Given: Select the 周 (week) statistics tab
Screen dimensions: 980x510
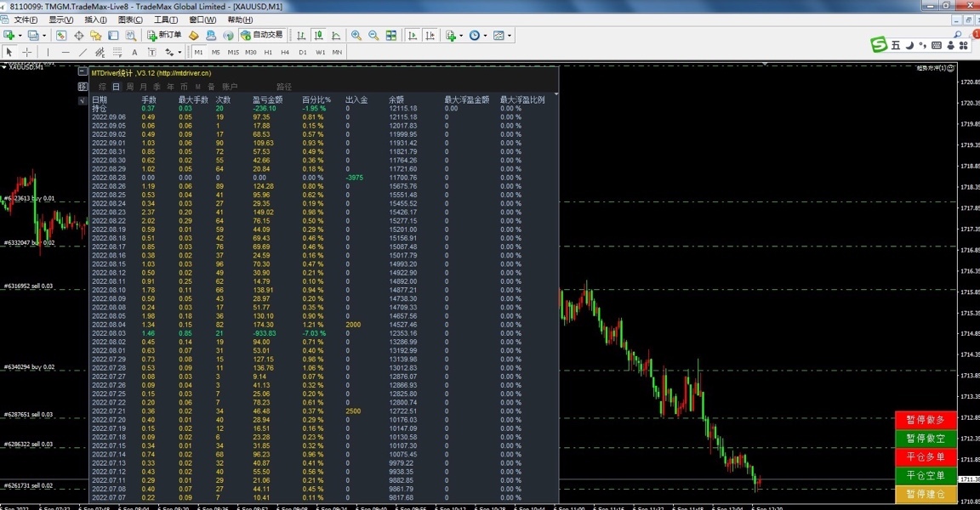Looking at the screenshot, I should point(130,87).
